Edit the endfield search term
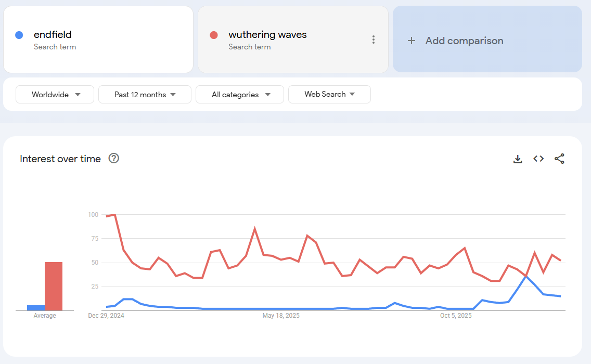Screen dimensions: 591x364 (53, 35)
